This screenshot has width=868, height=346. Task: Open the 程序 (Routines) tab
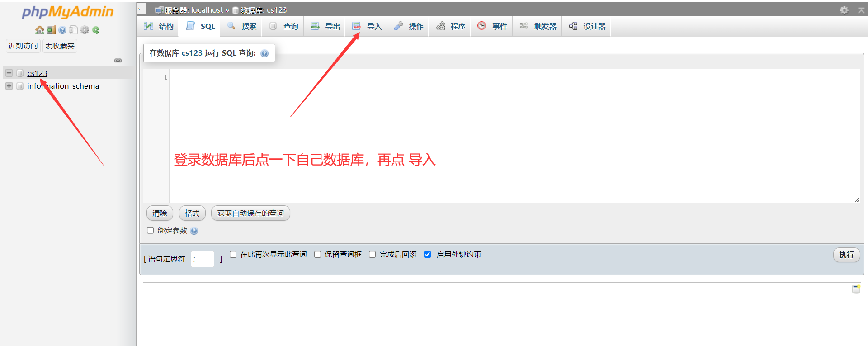tap(450, 26)
